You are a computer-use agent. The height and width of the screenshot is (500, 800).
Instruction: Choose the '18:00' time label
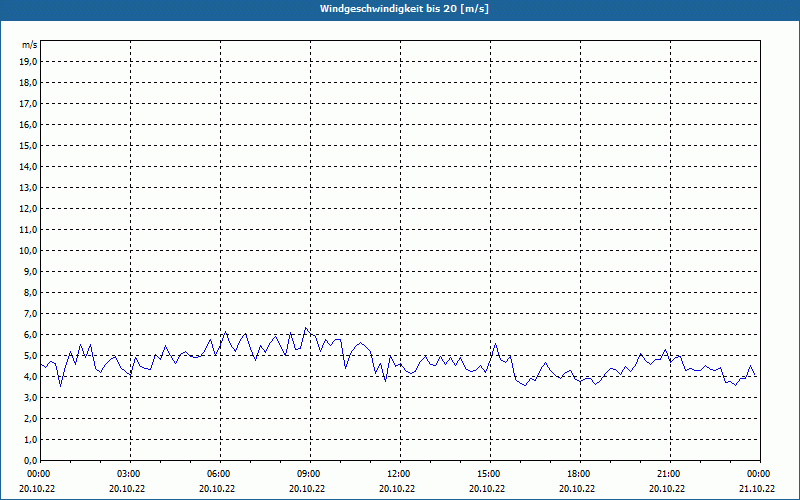click(581, 474)
